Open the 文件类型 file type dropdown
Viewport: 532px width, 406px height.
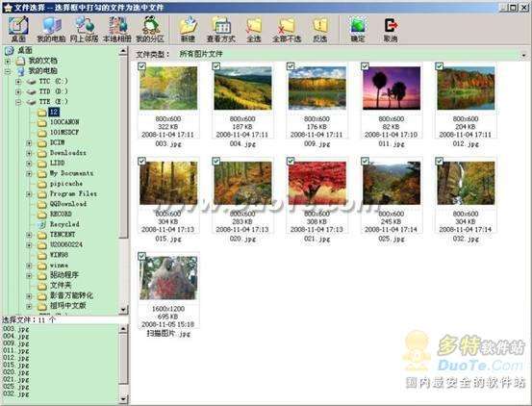pos(524,55)
